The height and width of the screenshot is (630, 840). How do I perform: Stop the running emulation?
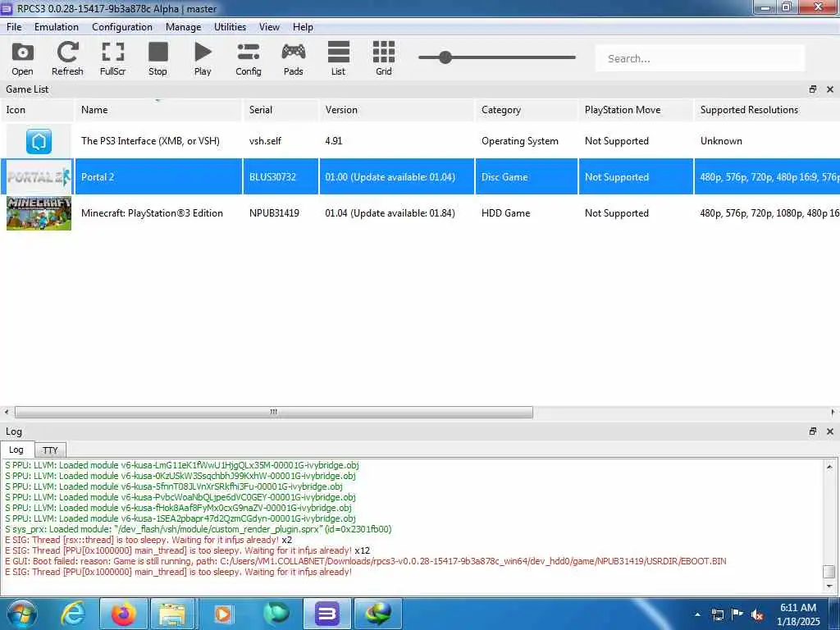coord(157,58)
